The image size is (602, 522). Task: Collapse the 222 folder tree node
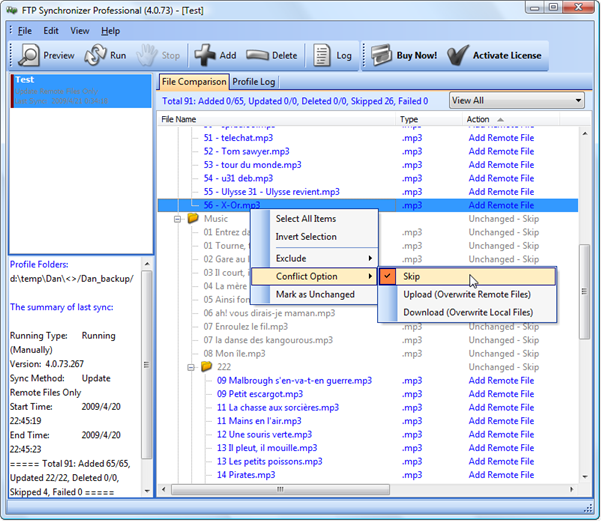(x=190, y=367)
